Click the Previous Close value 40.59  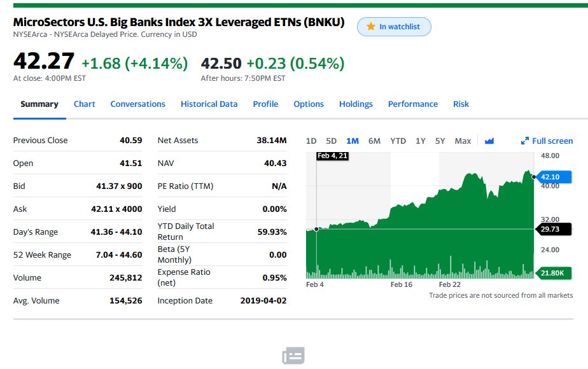coord(131,140)
